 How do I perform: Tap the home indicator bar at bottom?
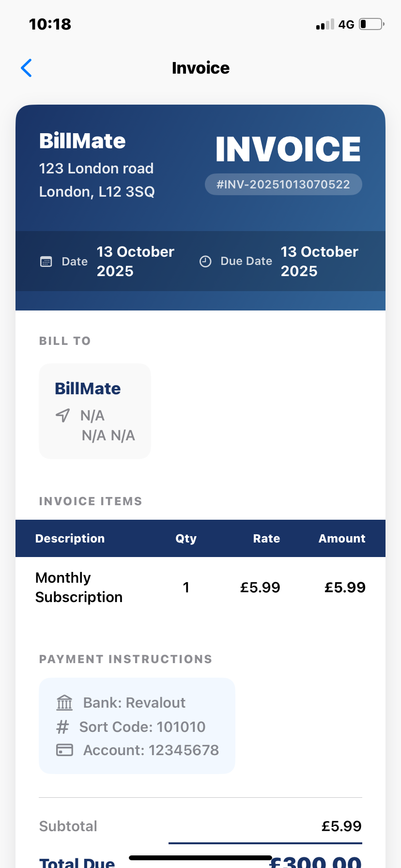tap(200, 858)
